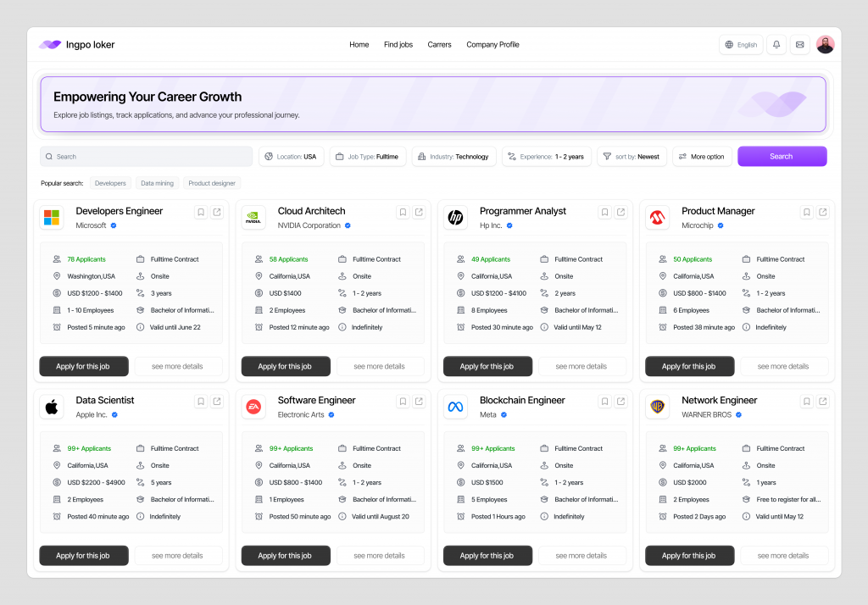Click the purple Search button
The height and width of the screenshot is (605, 868).
point(782,157)
